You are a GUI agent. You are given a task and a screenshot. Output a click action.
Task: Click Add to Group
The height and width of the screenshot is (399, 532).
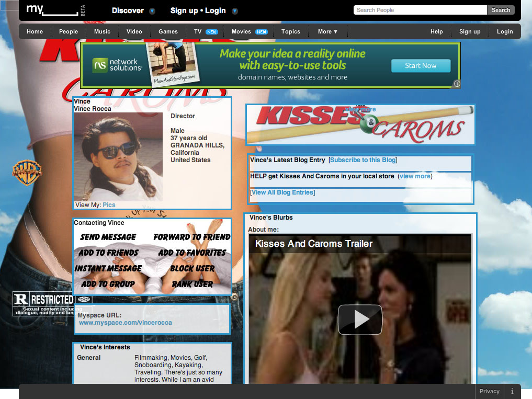(108, 284)
